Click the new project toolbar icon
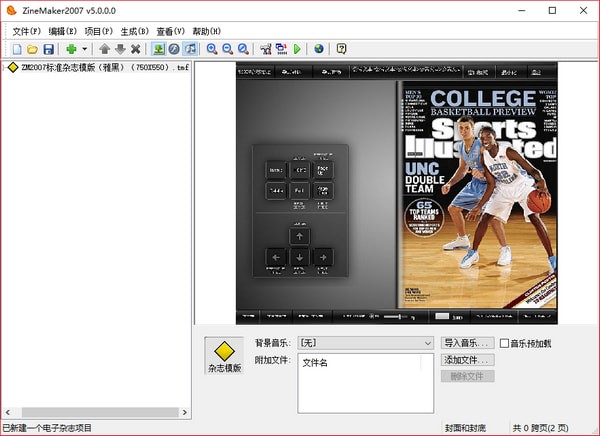Viewport: 600px width, 436px height. (x=16, y=49)
